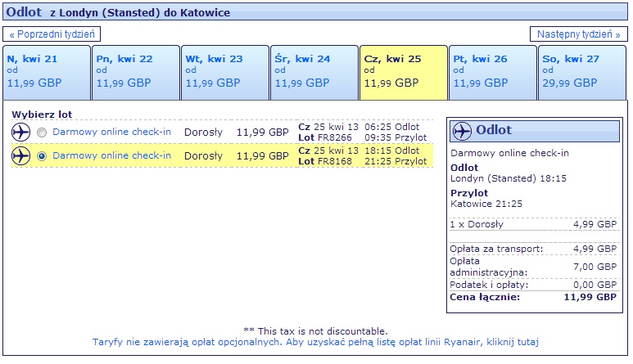Viewport: 633px width, 364px height.
Task: Click the 'Lot FR8168' flight number
Action: coord(325,162)
